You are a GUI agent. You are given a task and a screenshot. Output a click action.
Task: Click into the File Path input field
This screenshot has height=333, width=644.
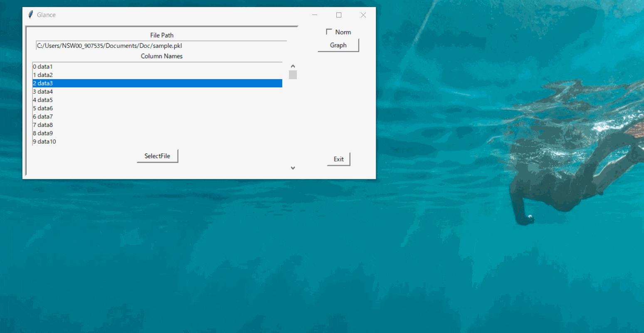[161, 46]
